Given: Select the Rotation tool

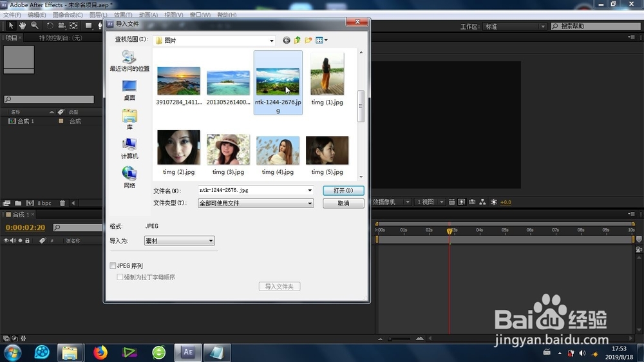Looking at the screenshot, I should click(50, 26).
